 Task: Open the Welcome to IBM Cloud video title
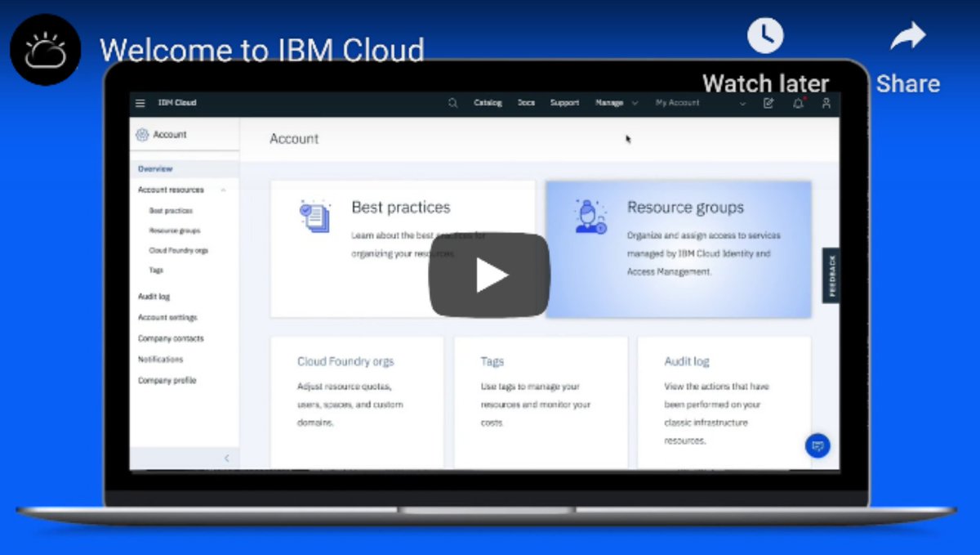(x=262, y=50)
